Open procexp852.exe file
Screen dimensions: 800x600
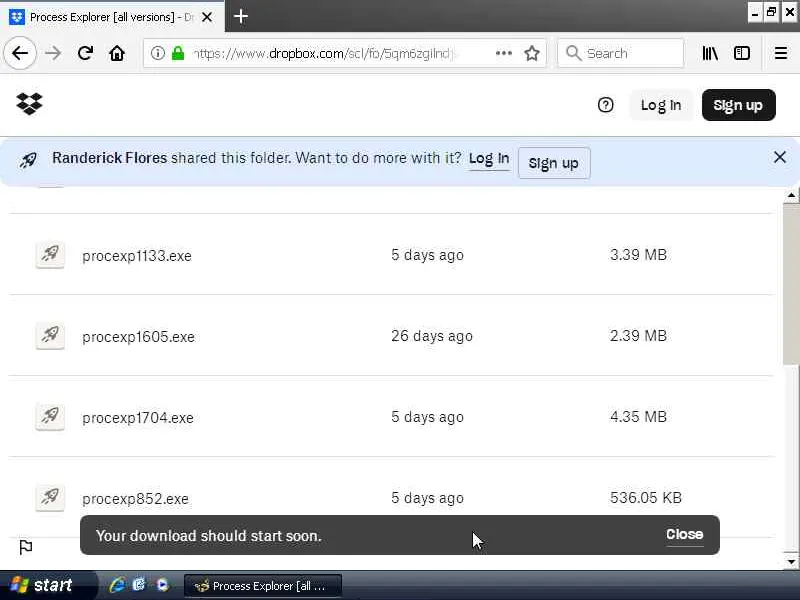tap(135, 498)
